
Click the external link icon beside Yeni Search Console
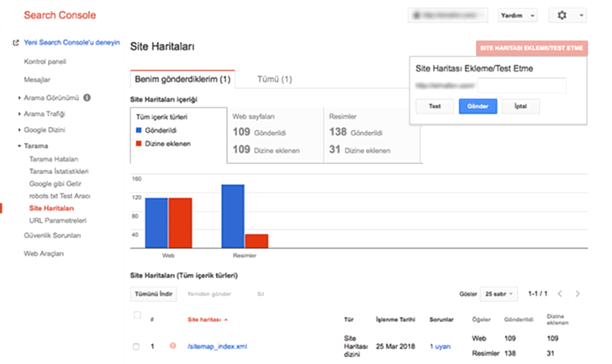tap(16, 43)
